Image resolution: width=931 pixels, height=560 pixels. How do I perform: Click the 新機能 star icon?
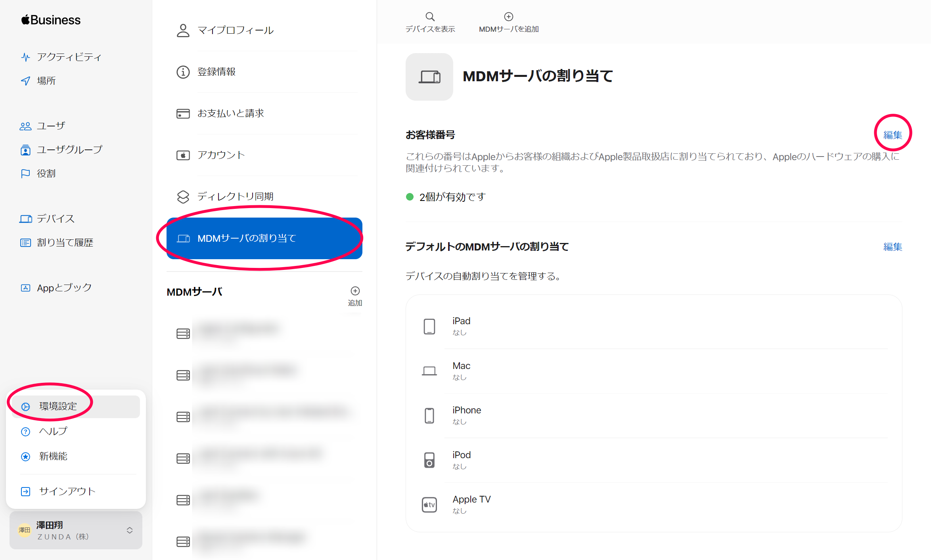(25, 457)
